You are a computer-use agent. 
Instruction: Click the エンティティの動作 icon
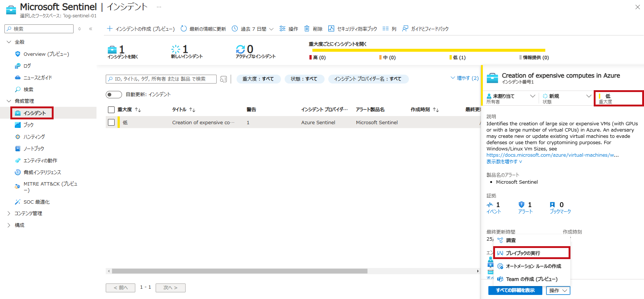point(17,160)
